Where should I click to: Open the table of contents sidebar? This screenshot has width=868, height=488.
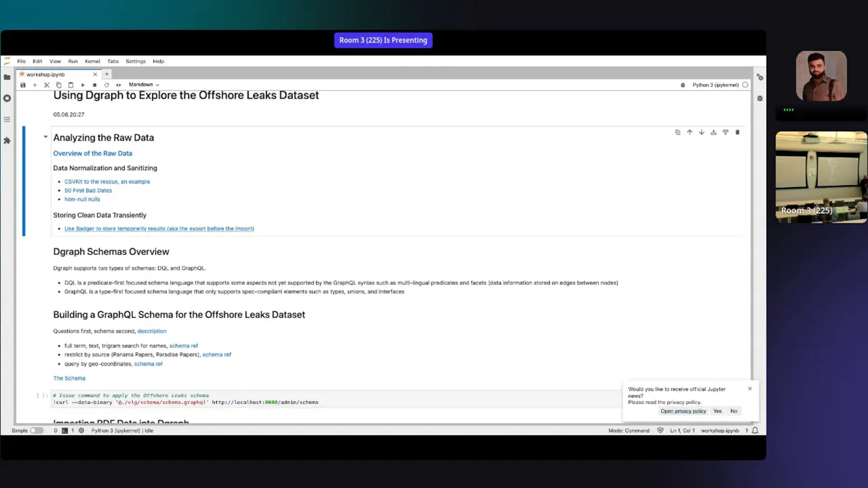(7, 119)
